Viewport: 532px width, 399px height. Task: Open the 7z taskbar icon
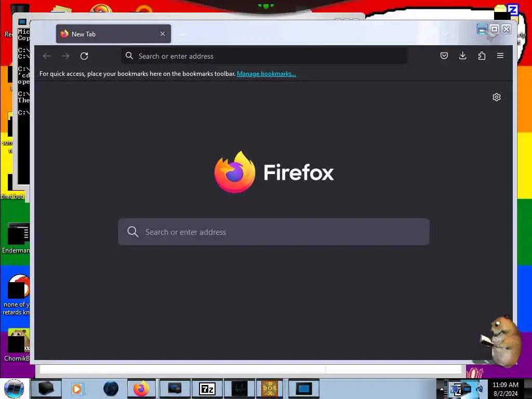[207, 389]
